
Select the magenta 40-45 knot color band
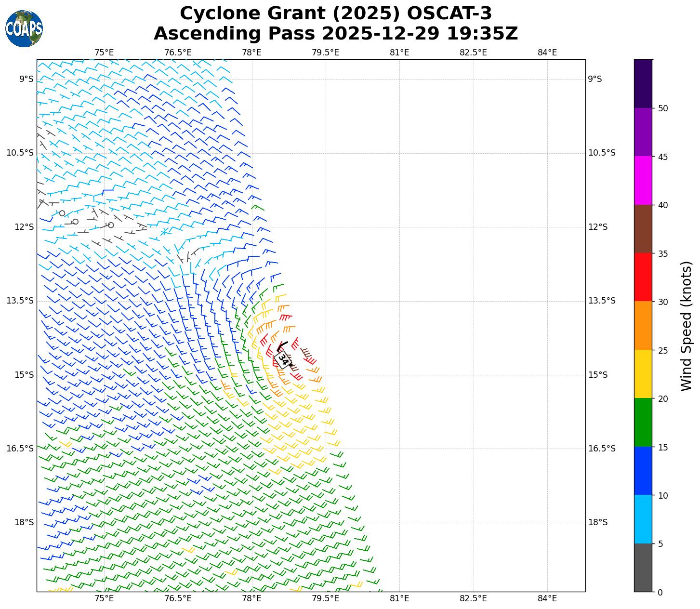(643, 180)
